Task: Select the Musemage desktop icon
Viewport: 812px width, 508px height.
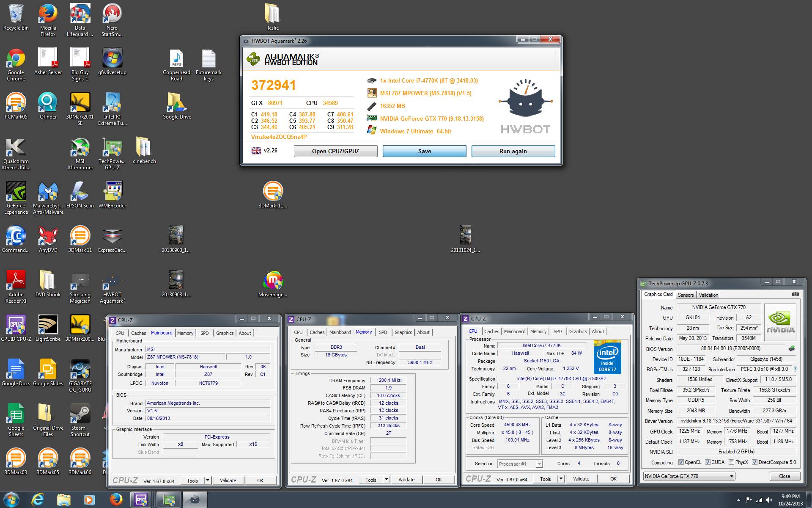Action: click(273, 284)
